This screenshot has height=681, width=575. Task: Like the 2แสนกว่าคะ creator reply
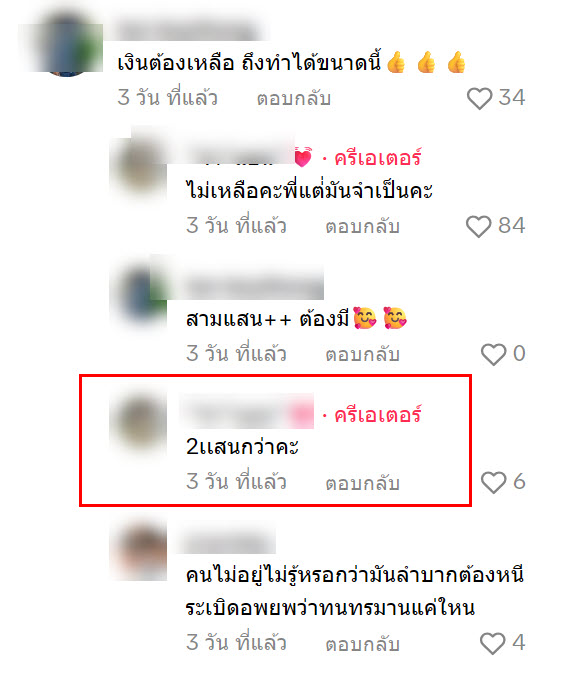pyautogui.click(x=493, y=483)
